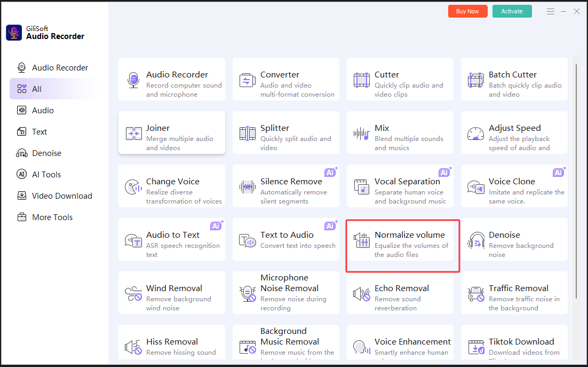Click the Buy Now button

(x=467, y=11)
